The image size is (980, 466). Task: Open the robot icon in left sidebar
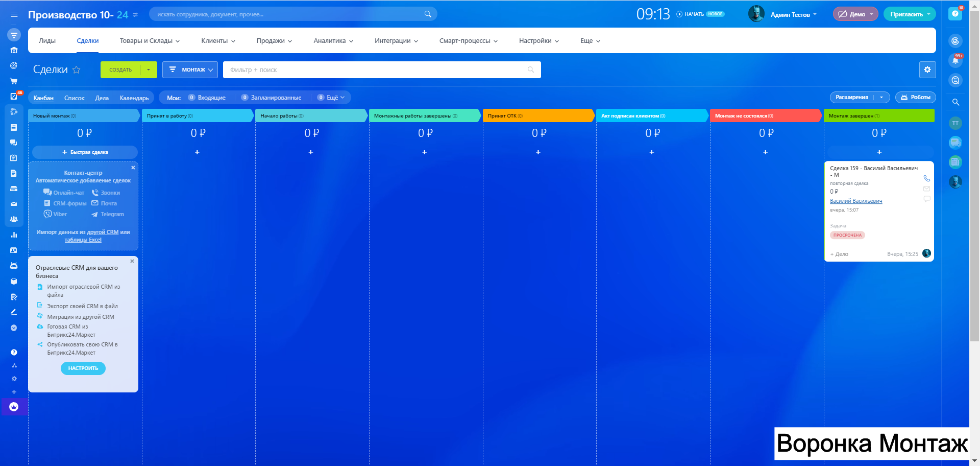pyautogui.click(x=14, y=266)
